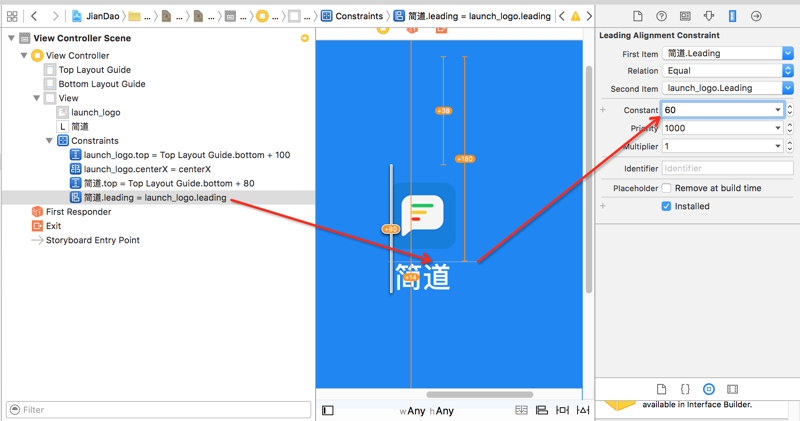Open the related items grid menu

(x=12, y=16)
